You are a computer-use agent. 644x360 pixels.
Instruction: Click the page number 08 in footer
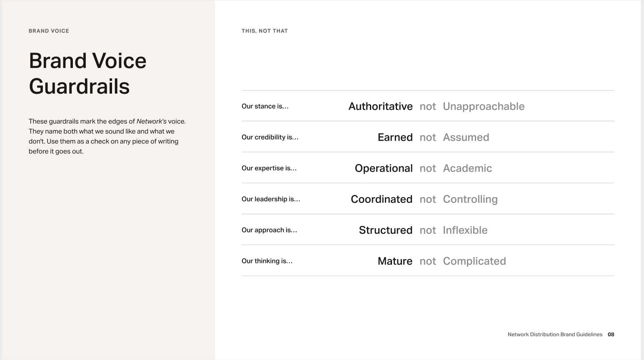click(611, 335)
